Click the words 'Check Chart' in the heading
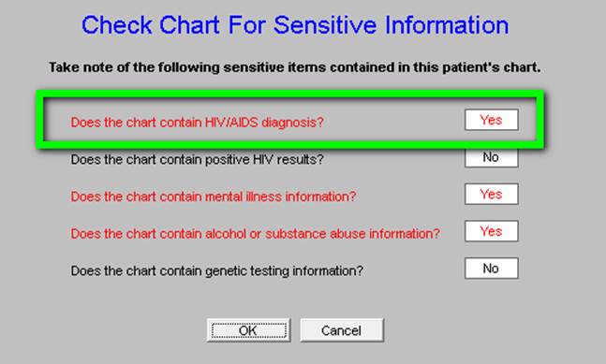 (x=151, y=25)
